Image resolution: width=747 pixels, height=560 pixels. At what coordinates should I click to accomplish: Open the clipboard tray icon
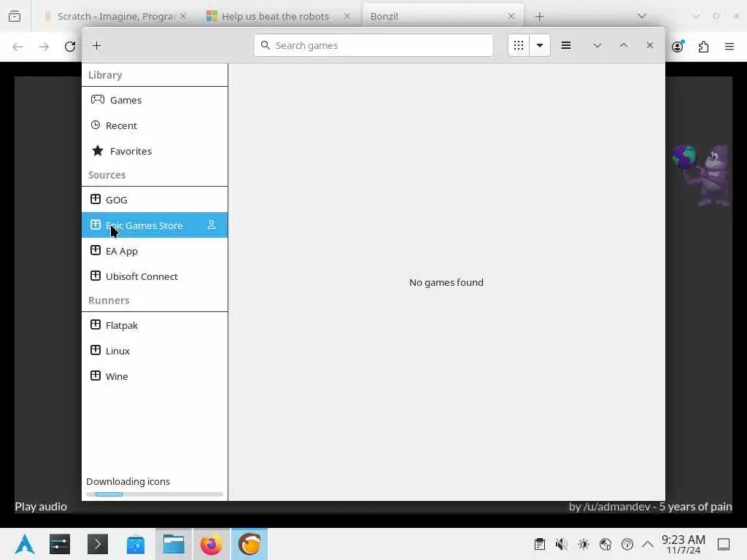[x=540, y=544]
